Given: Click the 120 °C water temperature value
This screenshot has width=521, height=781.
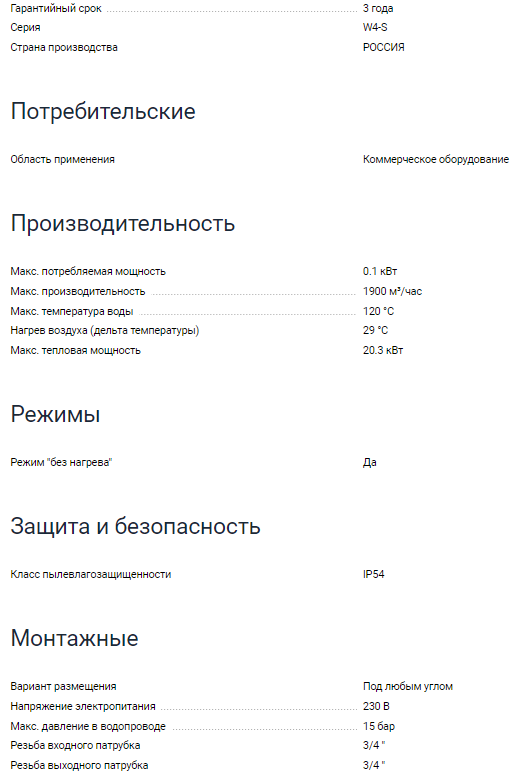Looking at the screenshot, I should click(379, 311).
